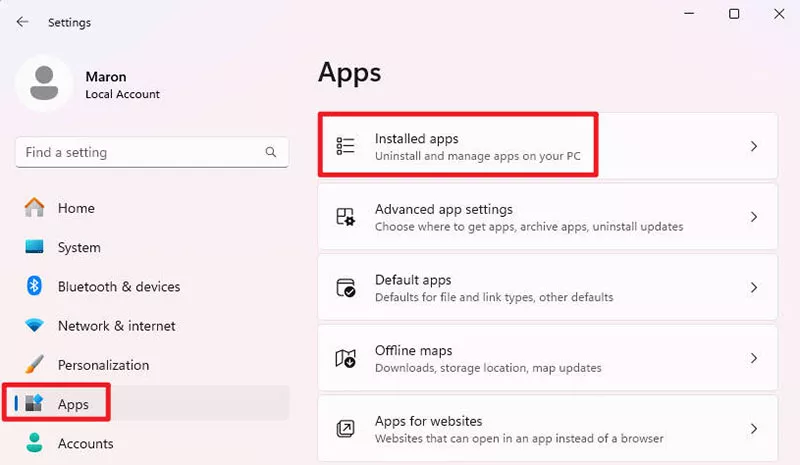The height and width of the screenshot is (465, 800).
Task: Open Apps for websites chevron
Action: point(754,429)
